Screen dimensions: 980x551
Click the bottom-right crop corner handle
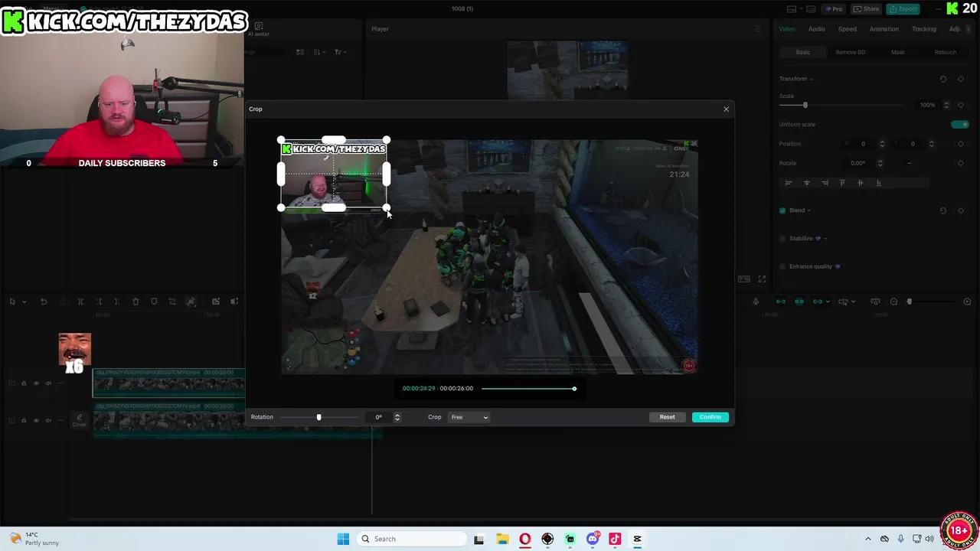click(x=386, y=207)
